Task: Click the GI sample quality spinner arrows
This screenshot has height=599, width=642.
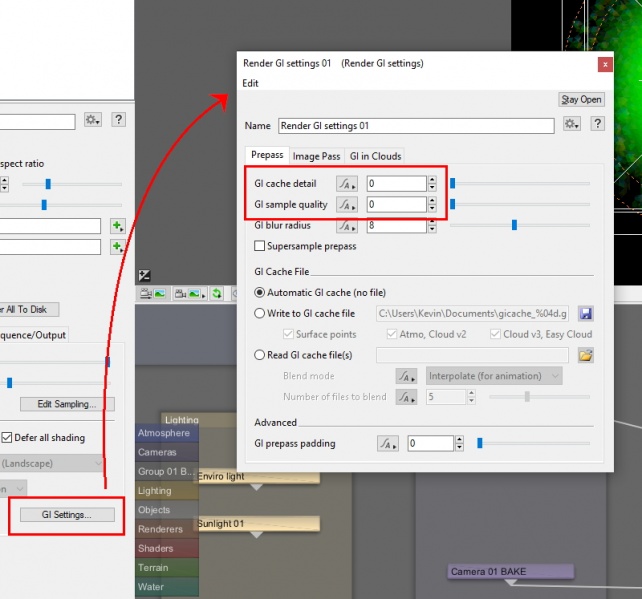Action: [x=432, y=204]
